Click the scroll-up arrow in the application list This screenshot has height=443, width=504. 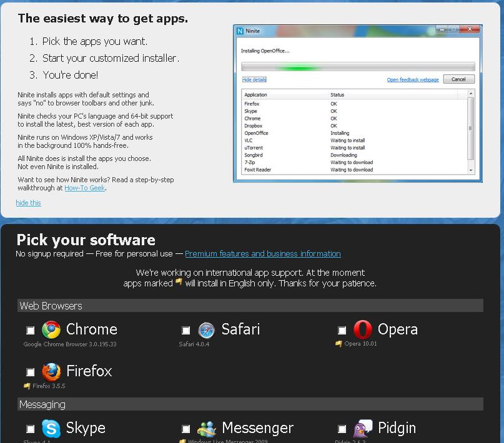coord(470,94)
